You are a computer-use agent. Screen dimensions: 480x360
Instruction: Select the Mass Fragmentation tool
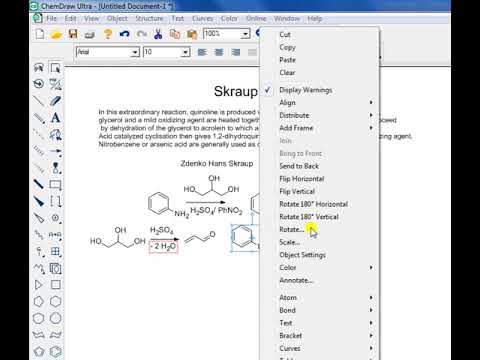[x=55, y=84]
